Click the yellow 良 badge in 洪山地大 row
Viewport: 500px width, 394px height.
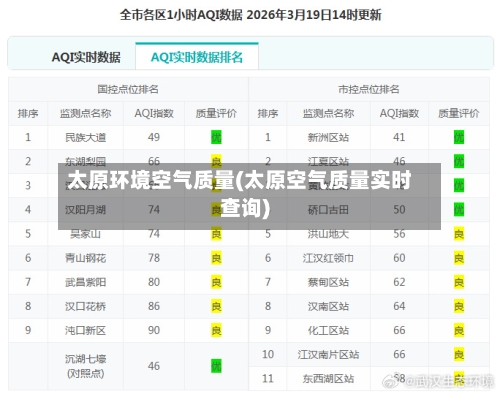(459, 234)
